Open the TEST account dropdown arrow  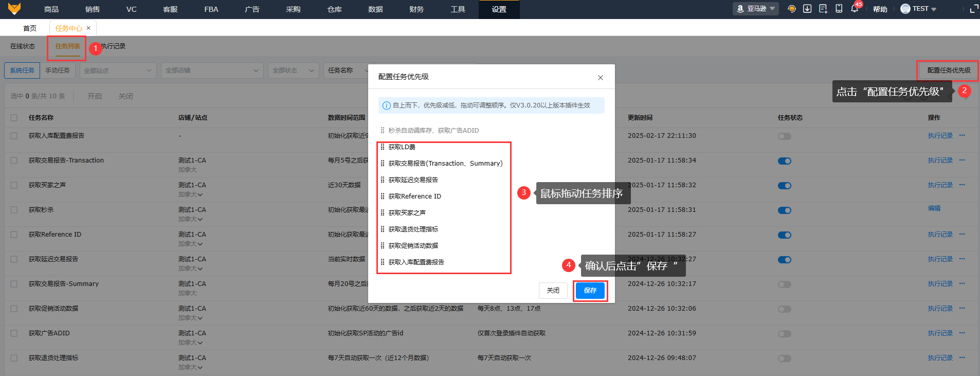coord(934,9)
